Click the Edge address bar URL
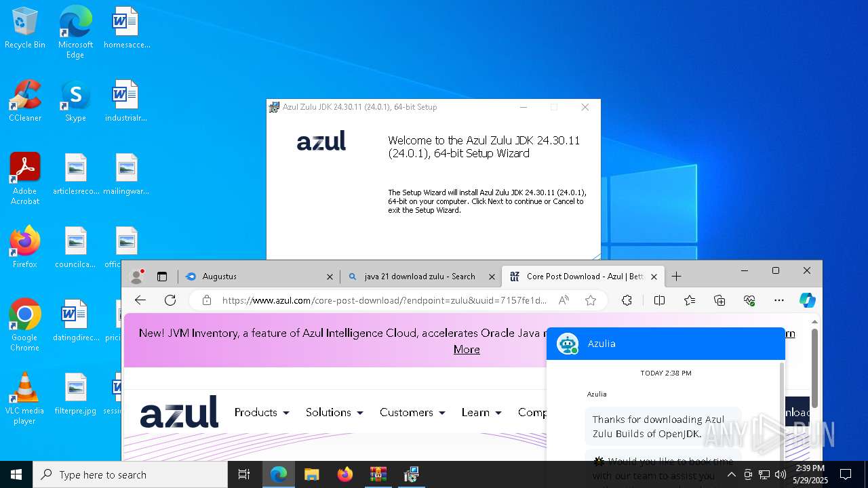 [x=384, y=300]
